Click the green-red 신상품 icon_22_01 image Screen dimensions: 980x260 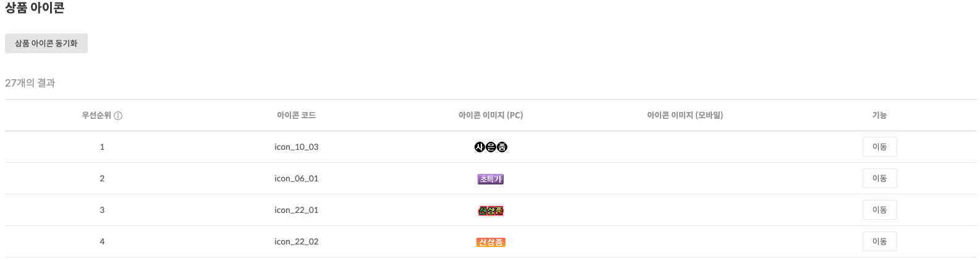pos(491,210)
